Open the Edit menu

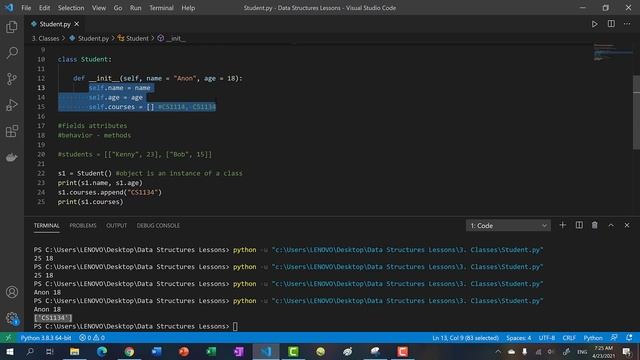pos(44,8)
